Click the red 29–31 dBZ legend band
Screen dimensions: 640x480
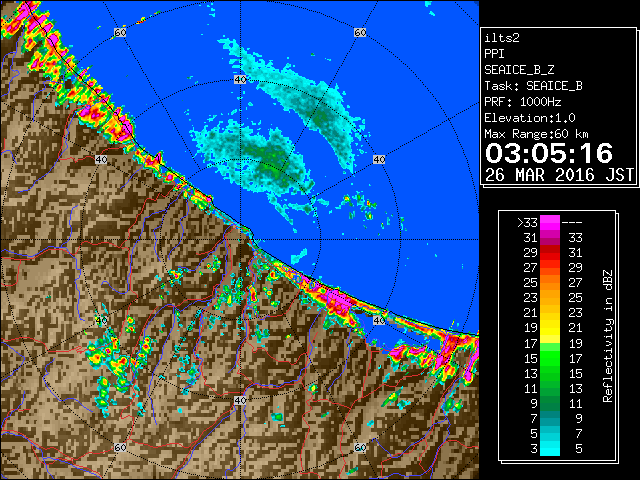(x=550, y=253)
